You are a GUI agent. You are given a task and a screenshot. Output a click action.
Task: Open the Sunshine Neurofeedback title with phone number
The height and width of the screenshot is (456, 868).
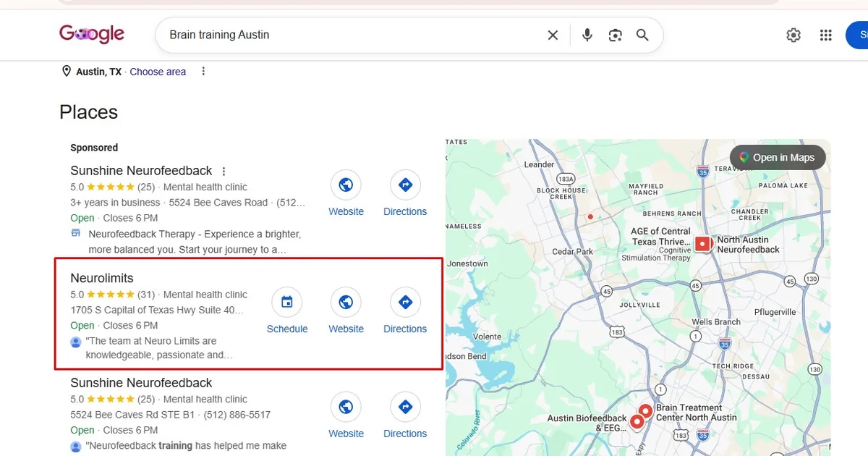(141, 383)
